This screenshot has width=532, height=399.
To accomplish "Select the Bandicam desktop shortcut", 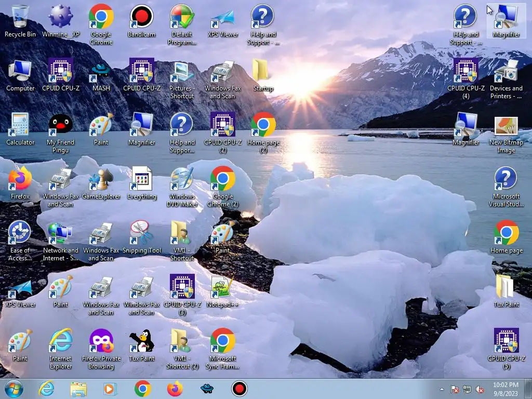I will (141, 21).
